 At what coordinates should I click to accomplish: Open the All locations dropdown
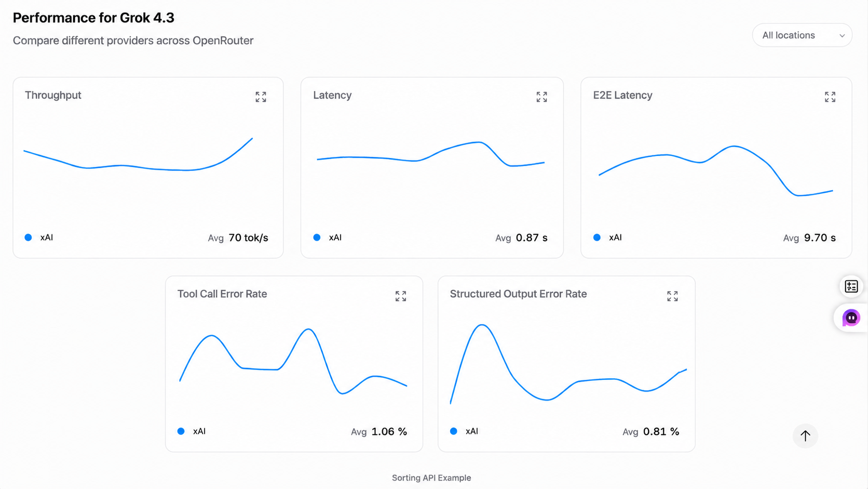click(802, 35)
